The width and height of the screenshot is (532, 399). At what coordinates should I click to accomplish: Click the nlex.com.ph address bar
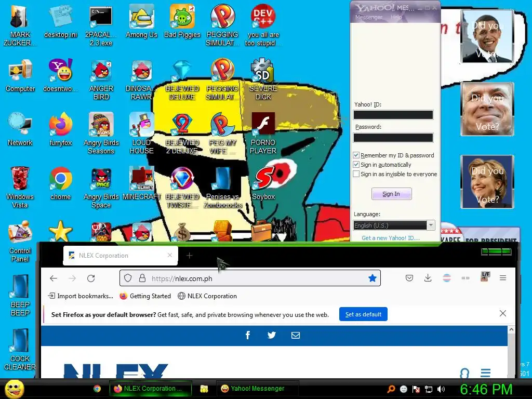250,278
